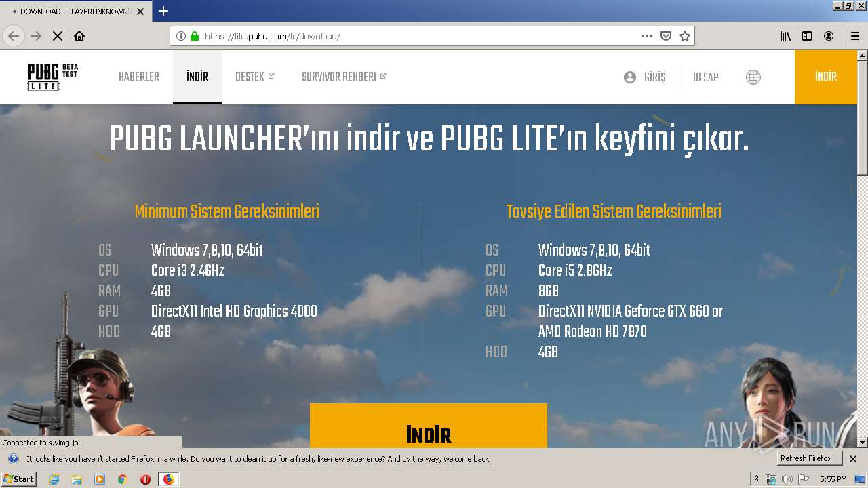Select the DOWNLOAD - PLAYERUNKNOWN'S browser tab
This screenshot has height=488, width=868.
pyautogui.click(x=76, y=12)
